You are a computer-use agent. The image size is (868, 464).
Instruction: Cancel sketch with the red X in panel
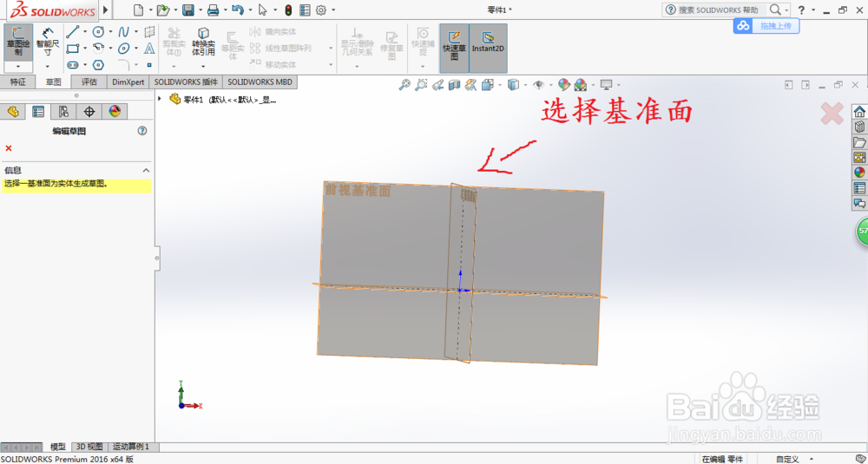point(9,148)
